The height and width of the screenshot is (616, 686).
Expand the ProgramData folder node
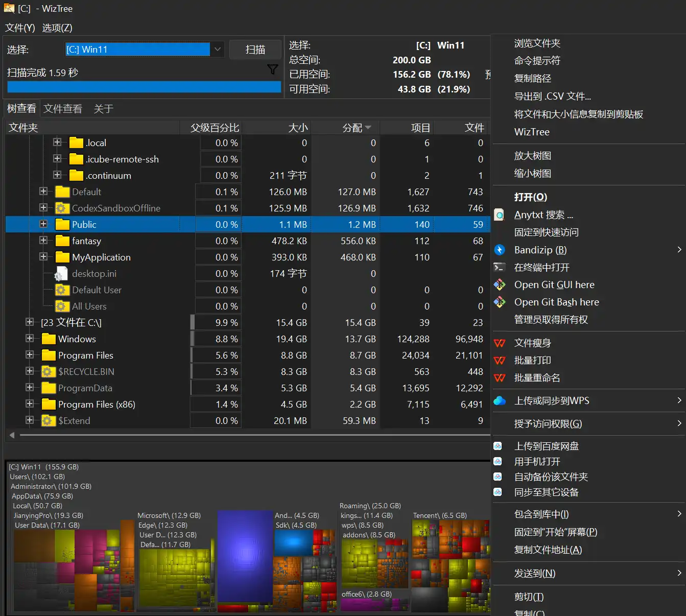[30, 387]
